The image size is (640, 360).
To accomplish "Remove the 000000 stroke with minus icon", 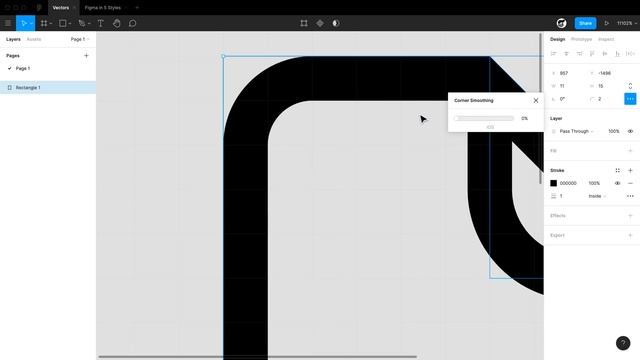I will 630,183.
